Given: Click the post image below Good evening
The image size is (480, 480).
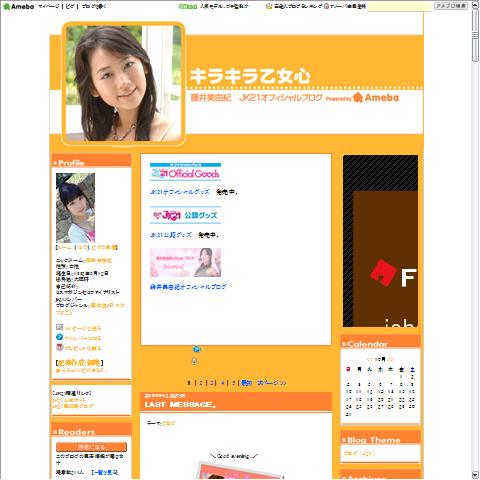Looking at the screenshot, I should point(240,470).
